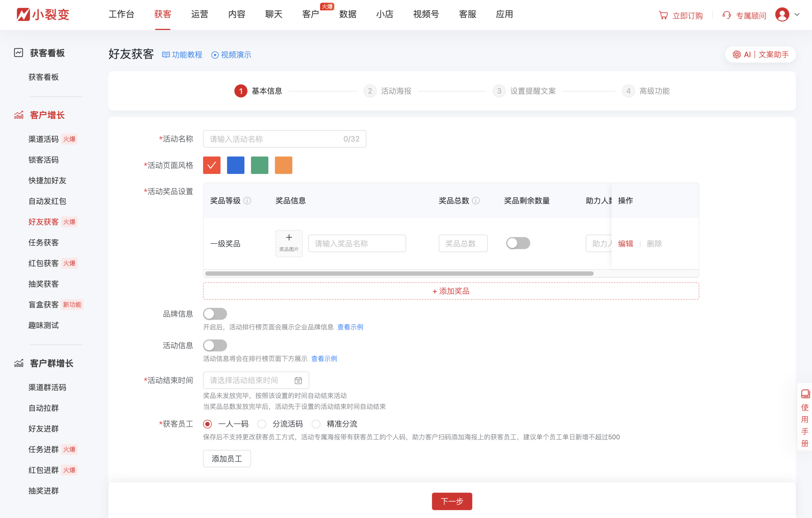The width and height of the screenshot is (812, 518).
Task: Enable the 活动信息 toggle
Action: (x=215, y=345)
